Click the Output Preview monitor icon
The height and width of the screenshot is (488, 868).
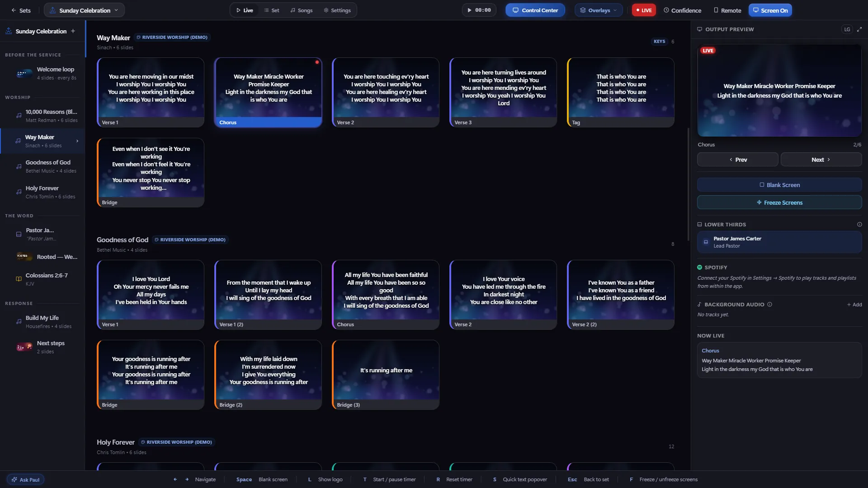point(700,29)
